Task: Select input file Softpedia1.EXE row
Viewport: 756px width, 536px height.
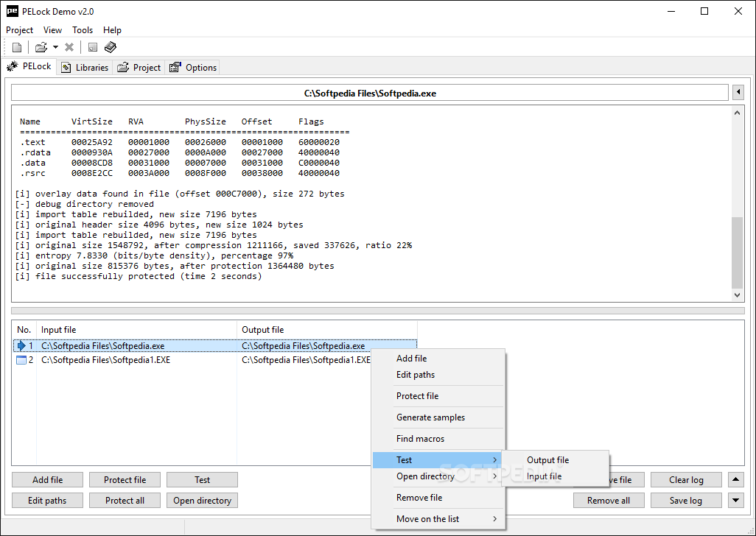Action: tap(105, 360)
